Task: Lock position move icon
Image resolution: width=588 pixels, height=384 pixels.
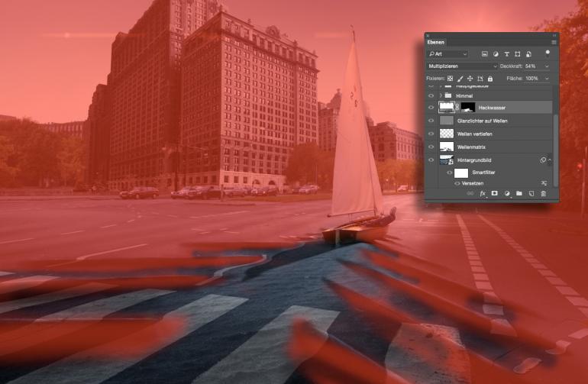Action: [x=470, y=79]
